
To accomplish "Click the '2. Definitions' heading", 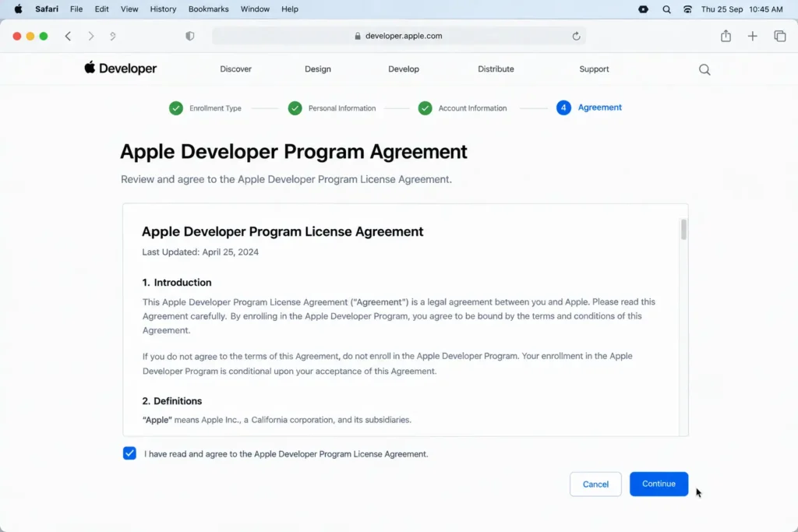I will click(172, 401).
